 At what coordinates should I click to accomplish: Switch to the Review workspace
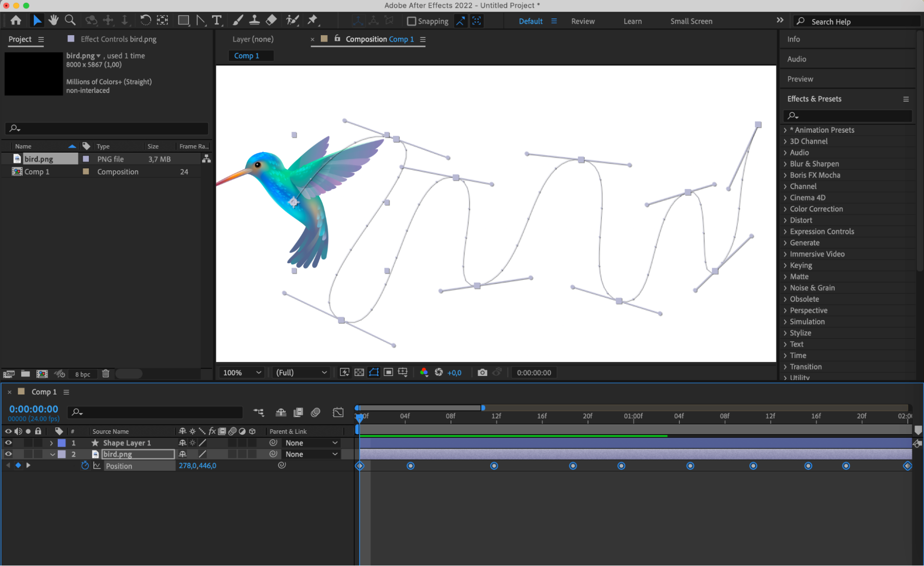point(582,21)
